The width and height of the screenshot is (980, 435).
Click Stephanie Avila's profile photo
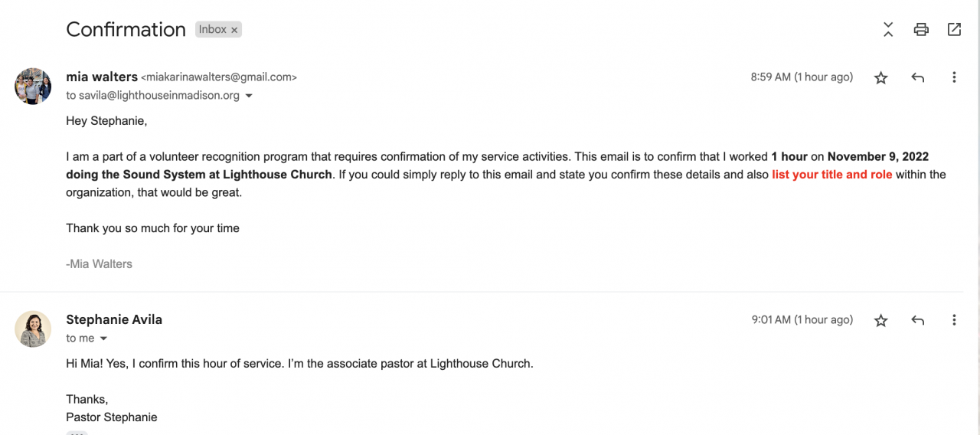(33, 329)
